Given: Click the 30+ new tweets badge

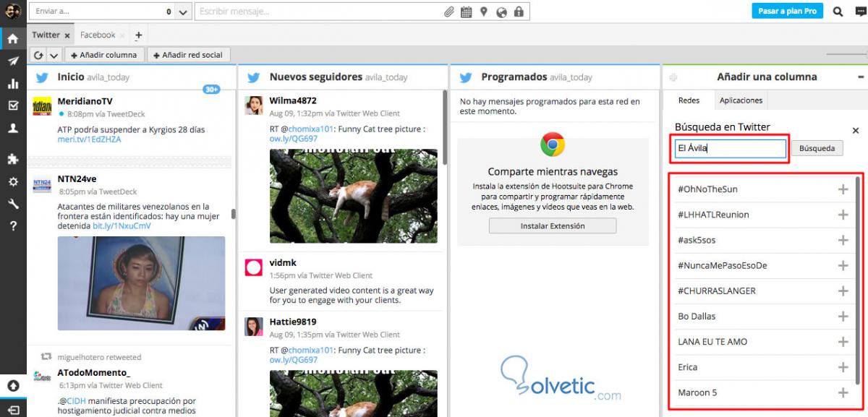Looking at the screenshot, I should click(x=211, y=90).
